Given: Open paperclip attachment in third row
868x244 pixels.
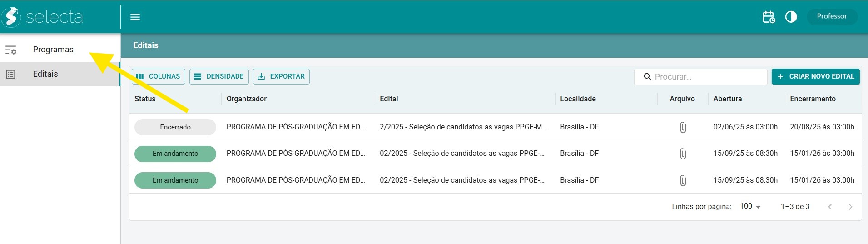Looking at the screenshot, I should click(x=683, y=180).
